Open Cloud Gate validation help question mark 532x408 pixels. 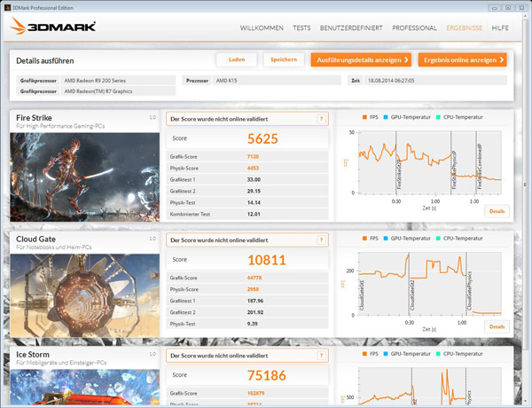[x=321, y=240]
